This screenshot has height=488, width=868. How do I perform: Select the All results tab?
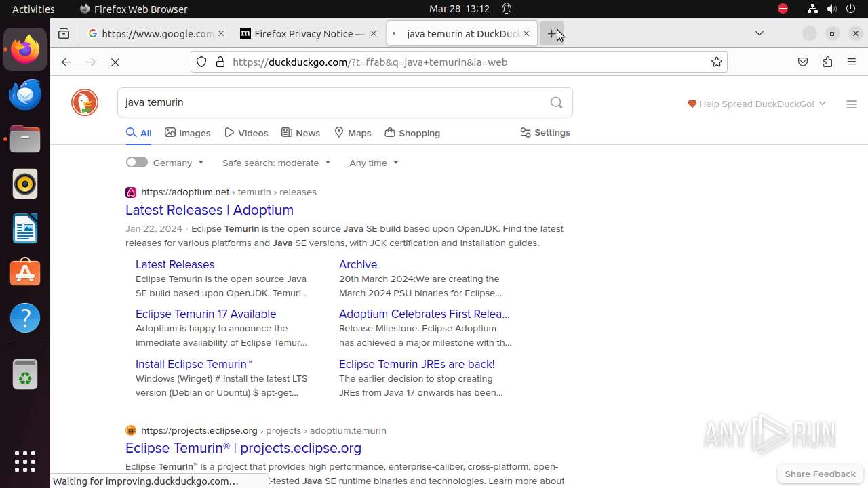coord(138,133)
